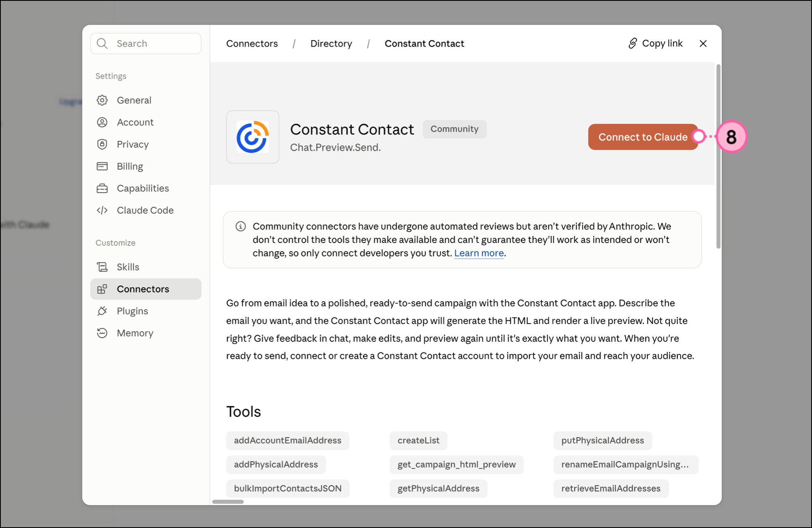Click Connect to Claude button
Screen dimensions: 812x528
point(643,137)
